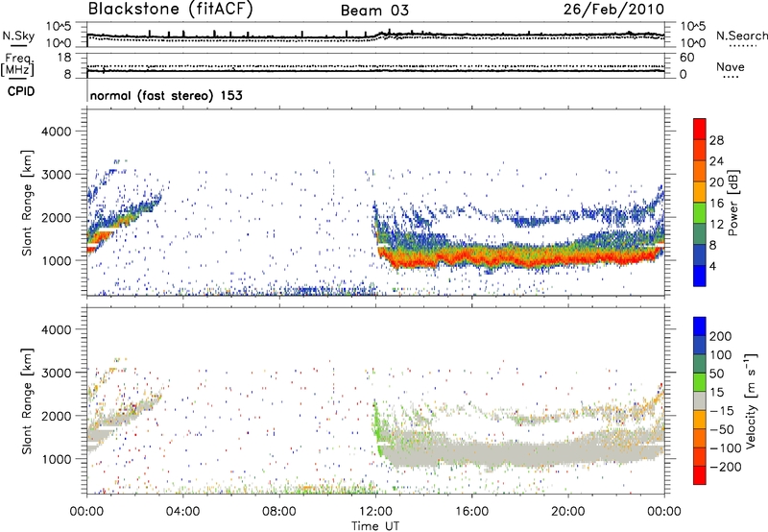Click the "Power [dB]" color bar title
This screenshot has width=768, height=532.
[x=733, y=203]
